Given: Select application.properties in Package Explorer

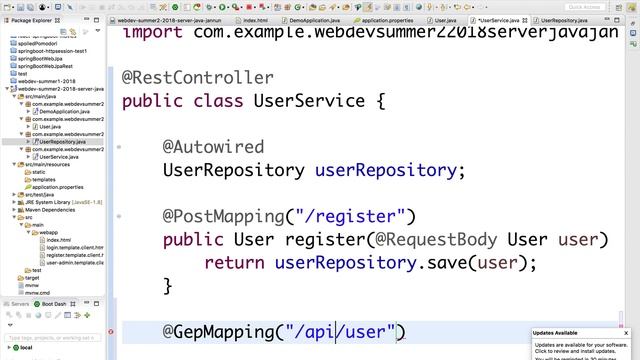Looking at the screenshot, I should point(58,187).
